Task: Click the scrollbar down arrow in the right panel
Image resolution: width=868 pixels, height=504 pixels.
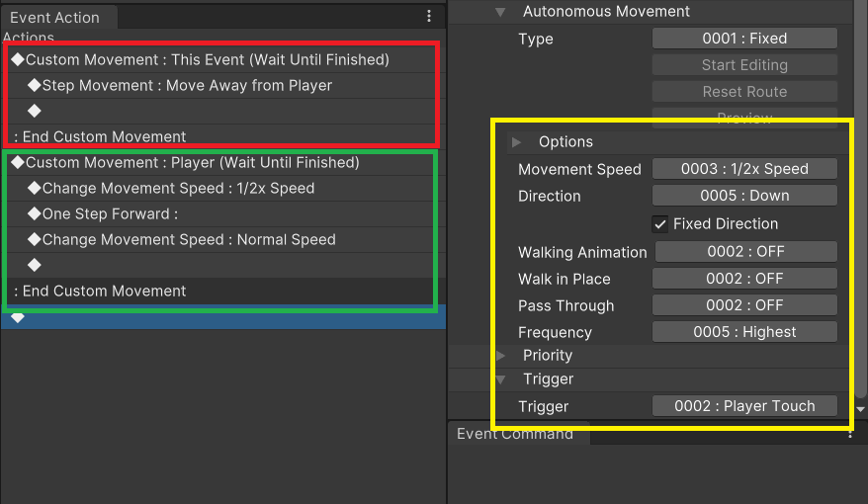Action: [x=859, y=408]
